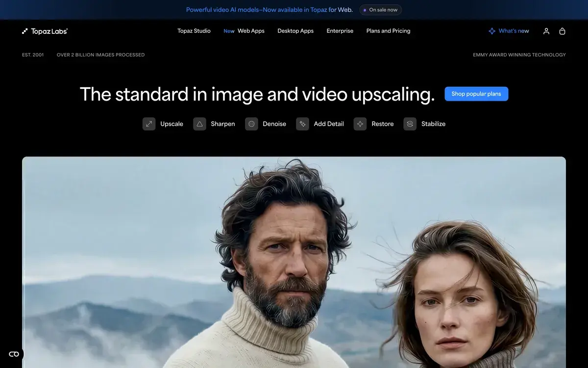
Task: Select the Denoise label
Action: point(274,124)
